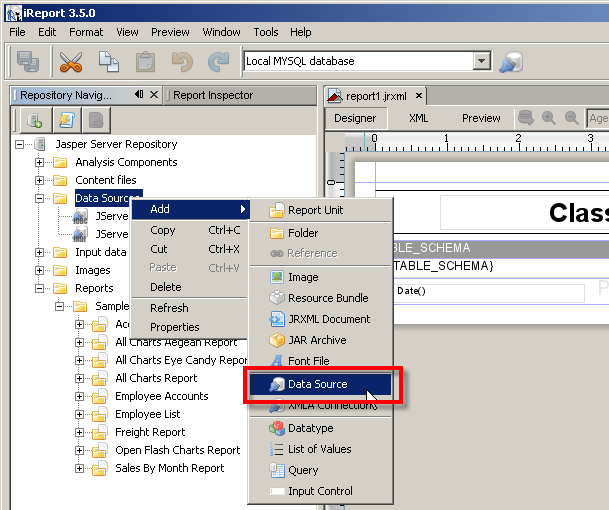Expand the Images folder

(x=39, y=270)
